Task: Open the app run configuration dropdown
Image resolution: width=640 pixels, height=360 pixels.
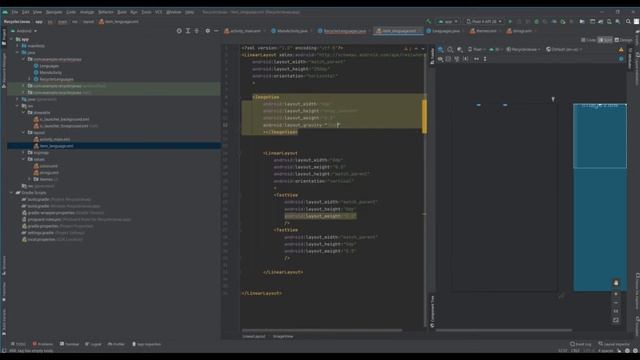Action: point(448,21)
